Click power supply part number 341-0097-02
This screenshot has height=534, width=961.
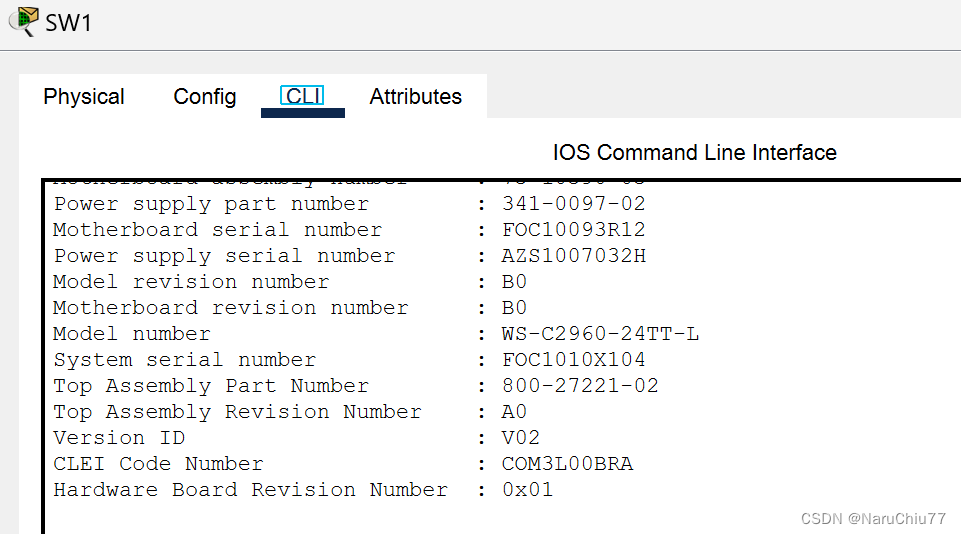click(574, 204)
